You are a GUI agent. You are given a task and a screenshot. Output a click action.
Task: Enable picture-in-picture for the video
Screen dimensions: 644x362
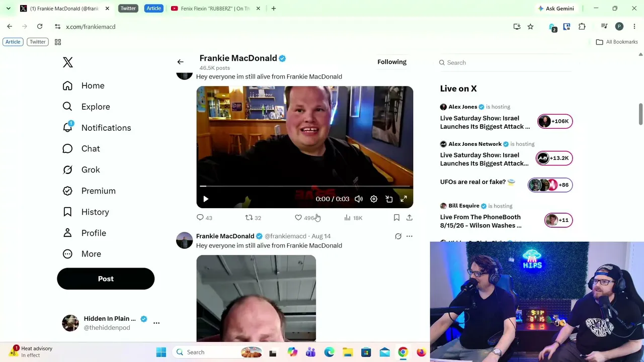[389, 199]
